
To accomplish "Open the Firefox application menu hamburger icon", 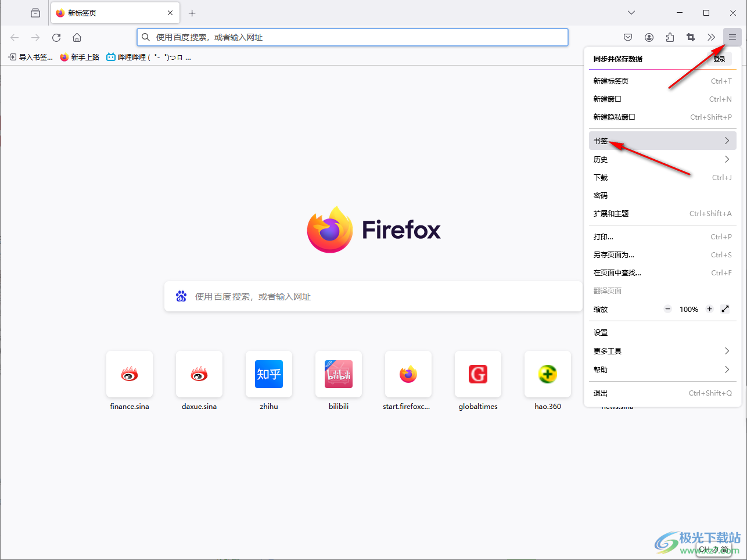I will click(x=732, y=37).
